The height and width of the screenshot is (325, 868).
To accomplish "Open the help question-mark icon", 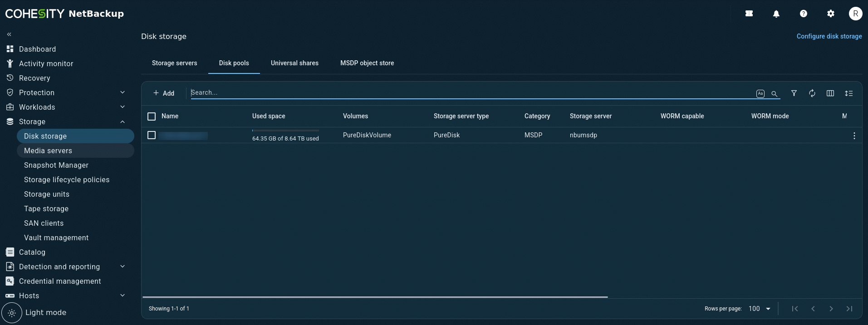I will 804,14.
